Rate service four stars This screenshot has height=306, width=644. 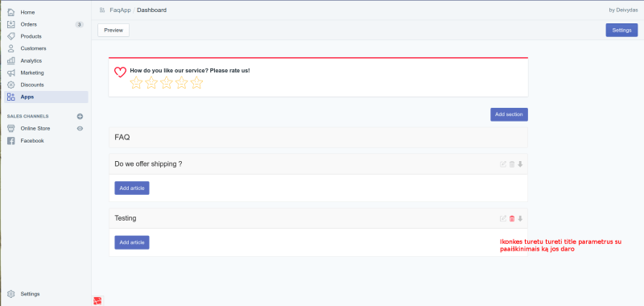tap(182, 83)
